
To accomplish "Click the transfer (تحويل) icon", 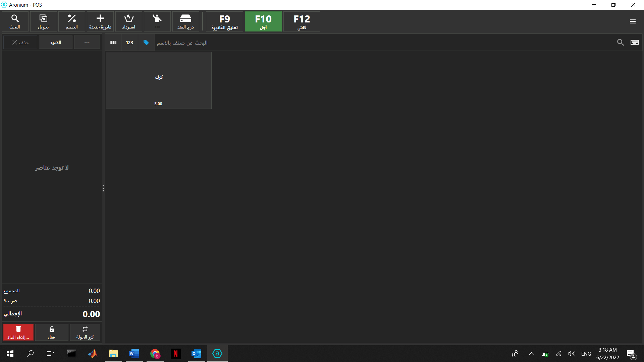I will [43, 21].
